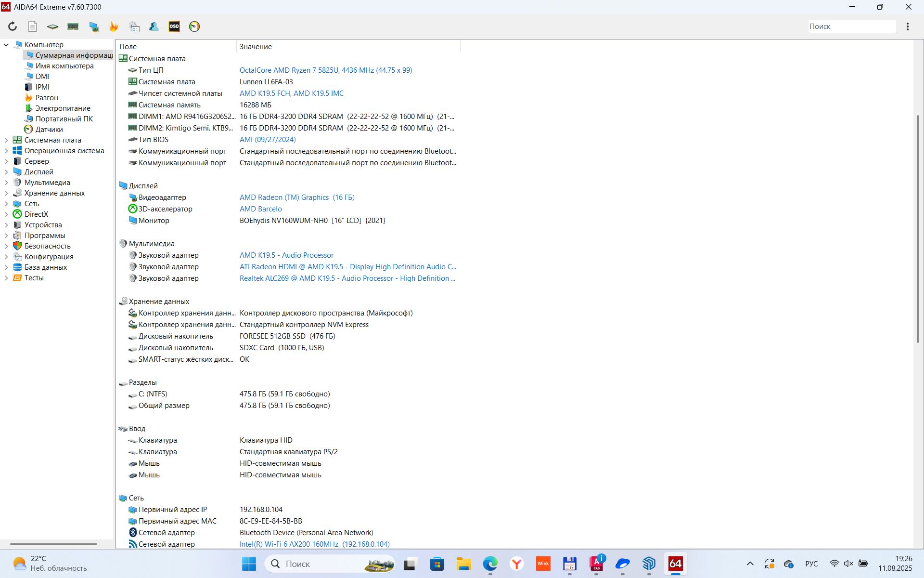
Task: Open the weather widget showing 22°C
Action: [49, 564]
